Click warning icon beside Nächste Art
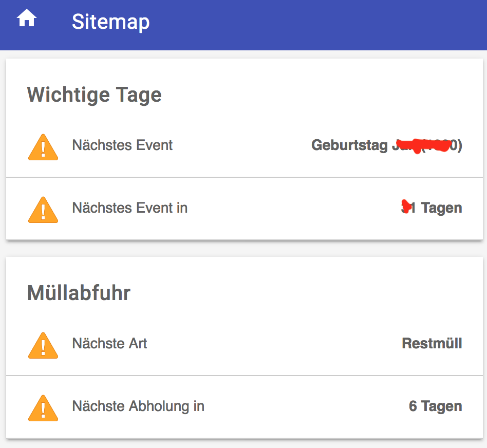 [43, 345]
